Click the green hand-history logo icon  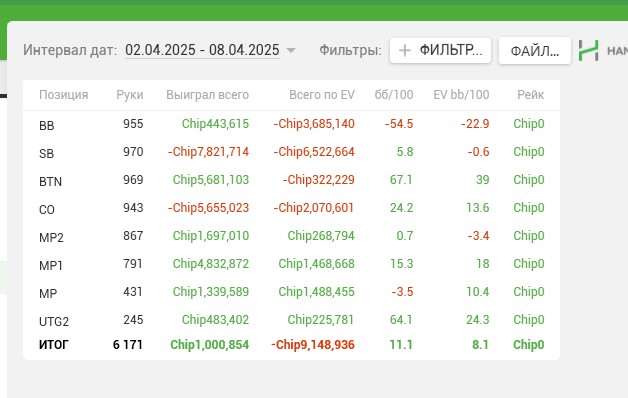point(588,50)
